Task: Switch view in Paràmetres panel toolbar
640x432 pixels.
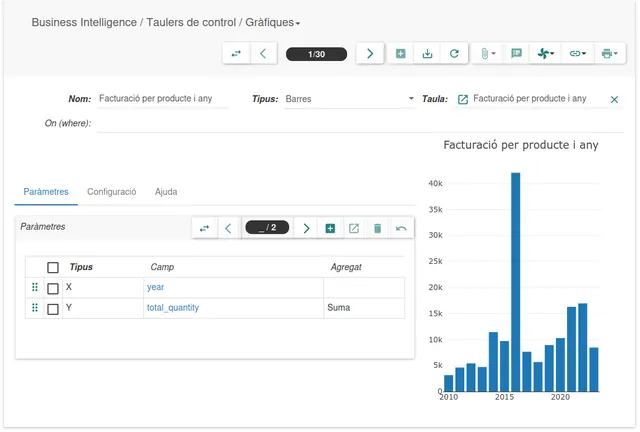Action: pos(204,228)
